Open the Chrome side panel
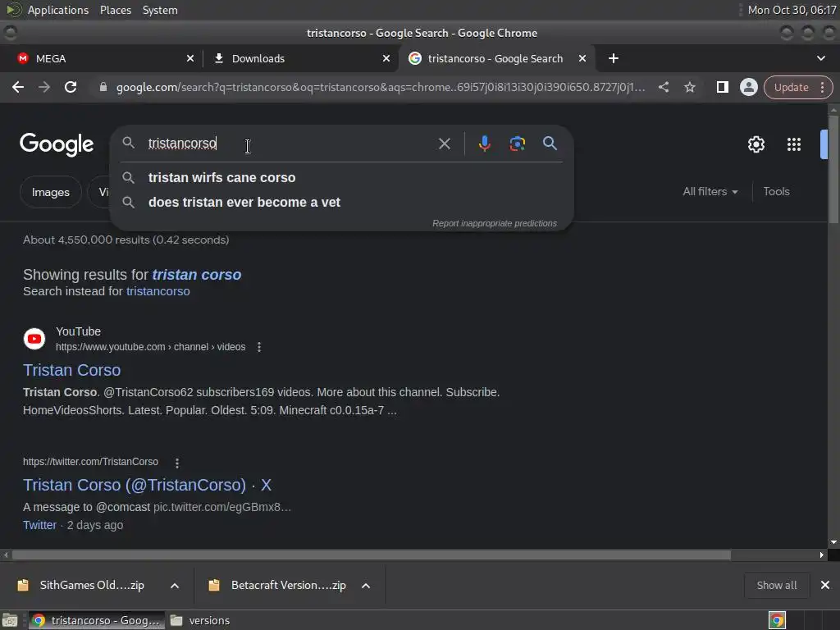The height and width of the screenshot is (630, 840). coord(722,87)
